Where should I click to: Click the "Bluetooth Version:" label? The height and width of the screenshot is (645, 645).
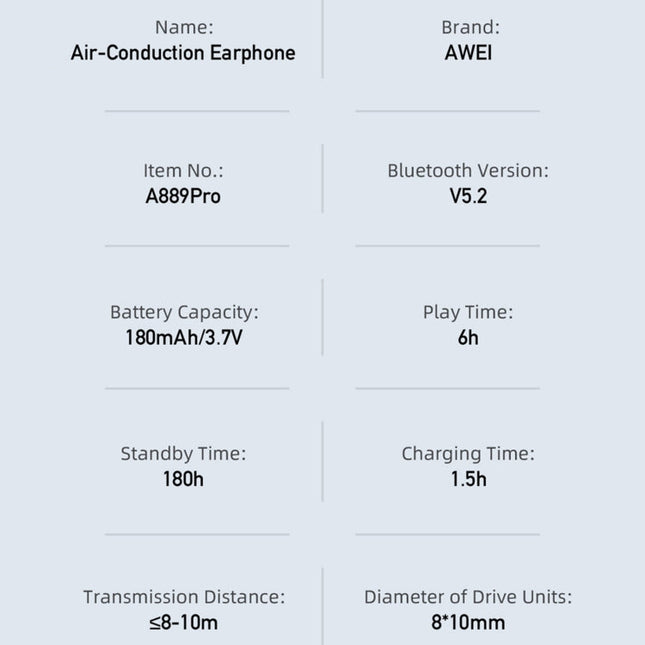(x=468, y=171)
